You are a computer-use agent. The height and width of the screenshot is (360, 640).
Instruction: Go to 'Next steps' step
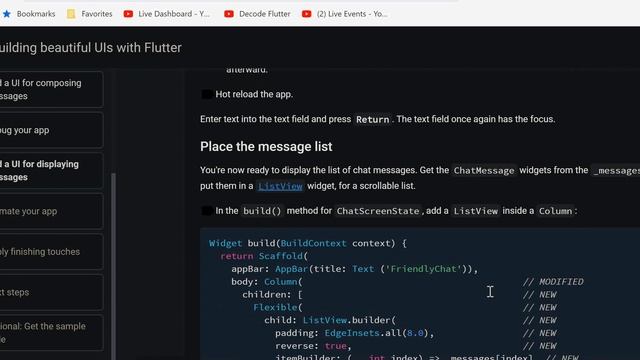(51, 292)
